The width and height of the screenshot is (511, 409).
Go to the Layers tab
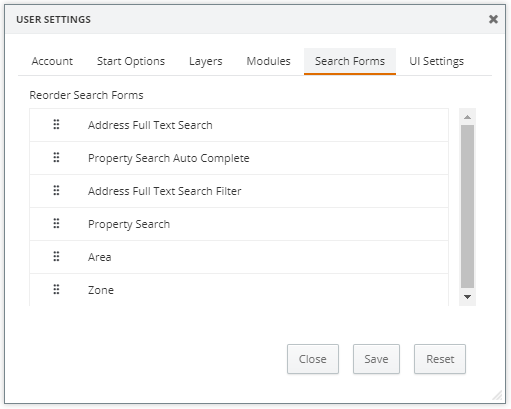pyautogui.click(x=206, y=61)
